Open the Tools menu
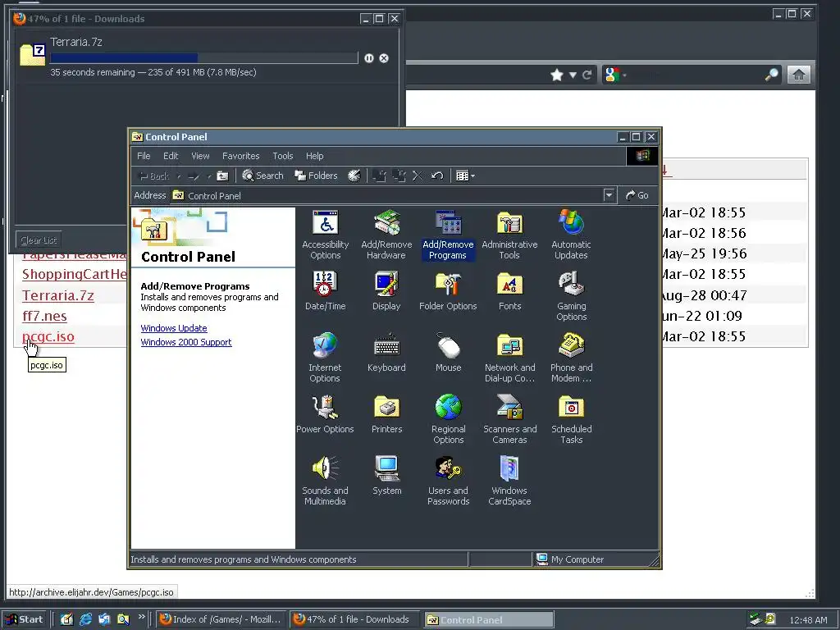 click(x=282, y=156)
